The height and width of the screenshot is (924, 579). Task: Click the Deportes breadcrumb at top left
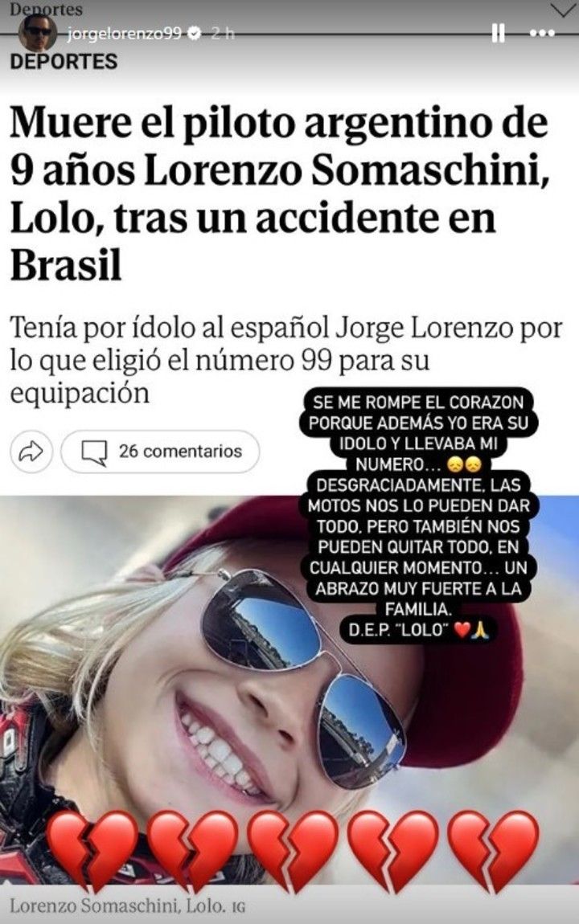coord(47,9)
